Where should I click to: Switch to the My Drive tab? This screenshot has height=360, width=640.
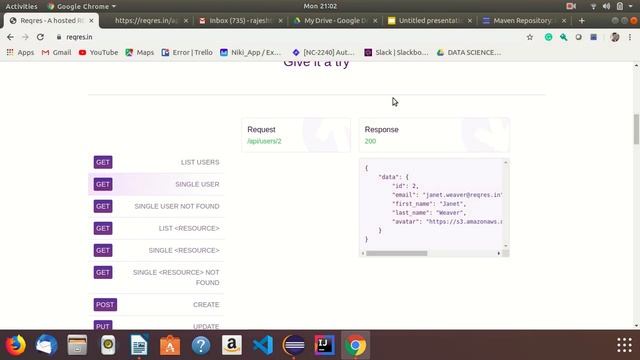click(x=335, y=20)
